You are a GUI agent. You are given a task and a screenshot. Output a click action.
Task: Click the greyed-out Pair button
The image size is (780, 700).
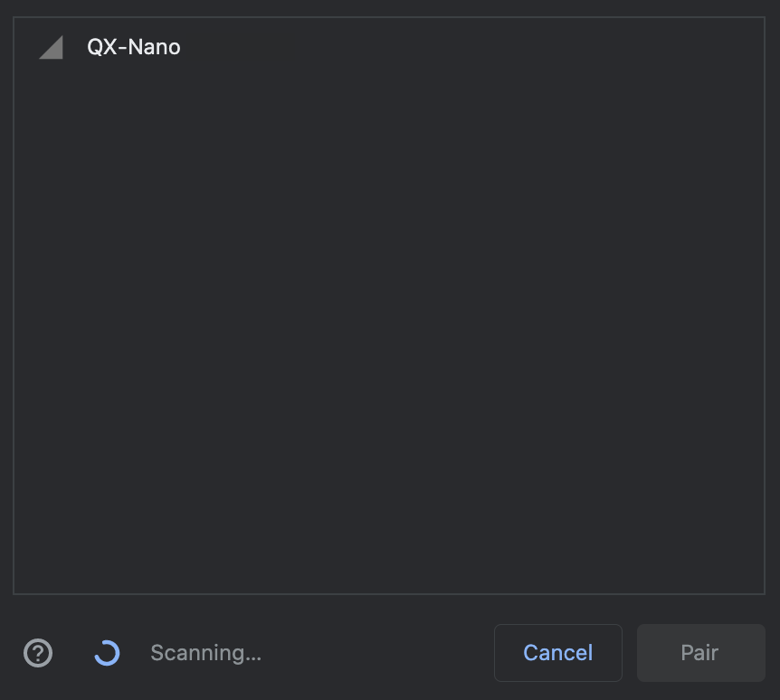tap(701, 653)
